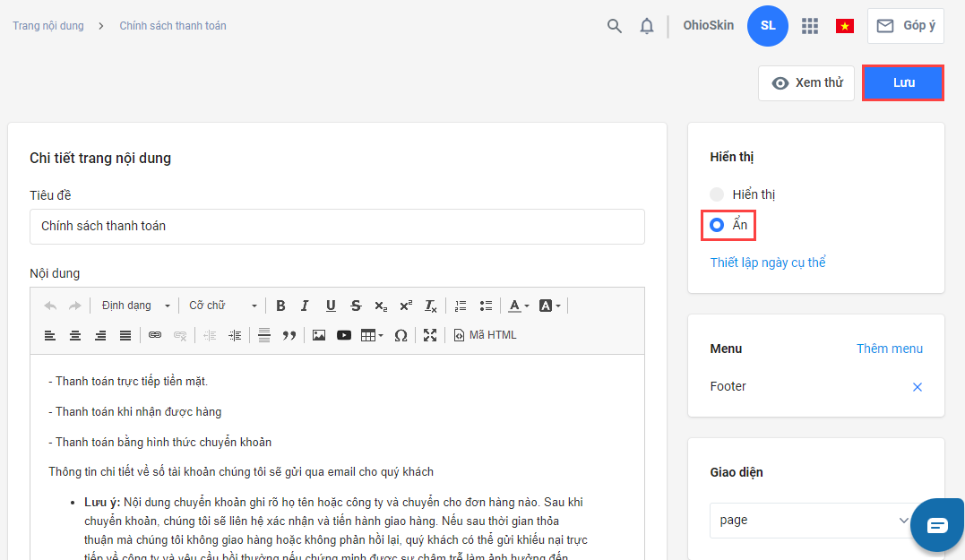This screenshot has height=560, width=965.
Task: Insert a YouTube video
Action: pos(344,335)
